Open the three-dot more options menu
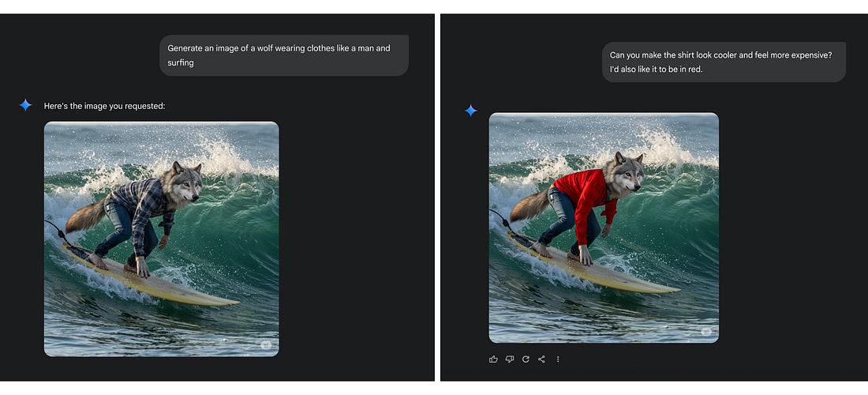868x395 pixels. 557,359
